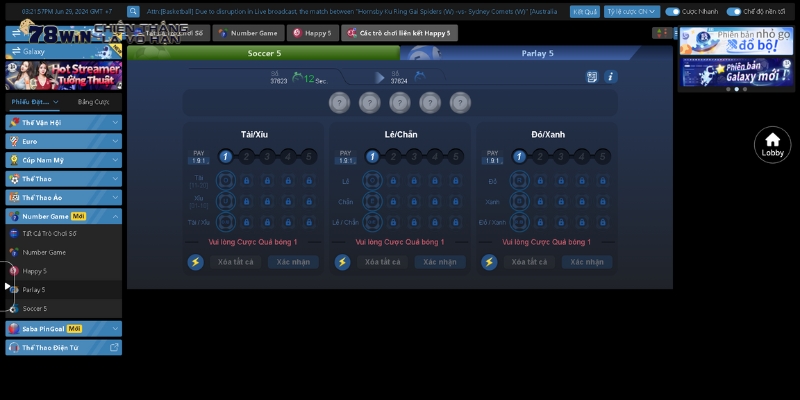Click the results sheet icon beside info

coord(592,77)
